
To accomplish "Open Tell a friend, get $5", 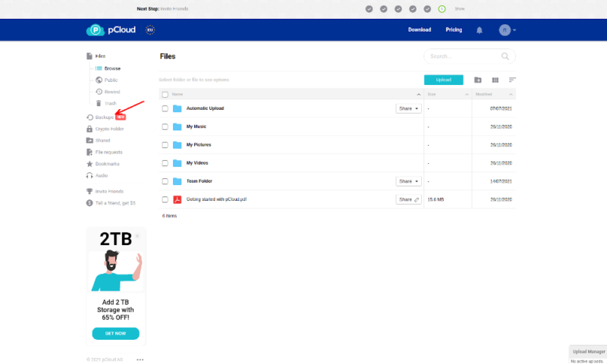I will [111, 203].
